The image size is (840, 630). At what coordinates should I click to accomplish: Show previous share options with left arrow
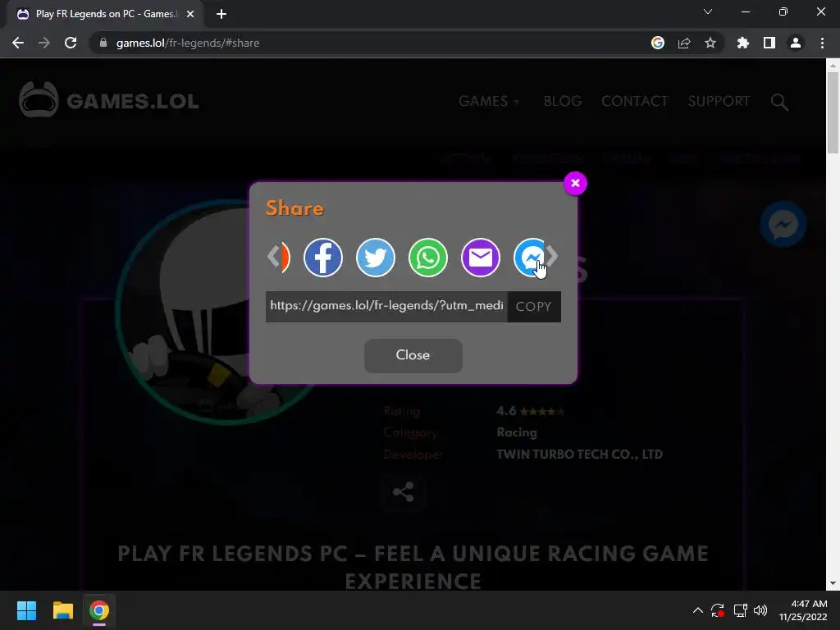[273, 256]
